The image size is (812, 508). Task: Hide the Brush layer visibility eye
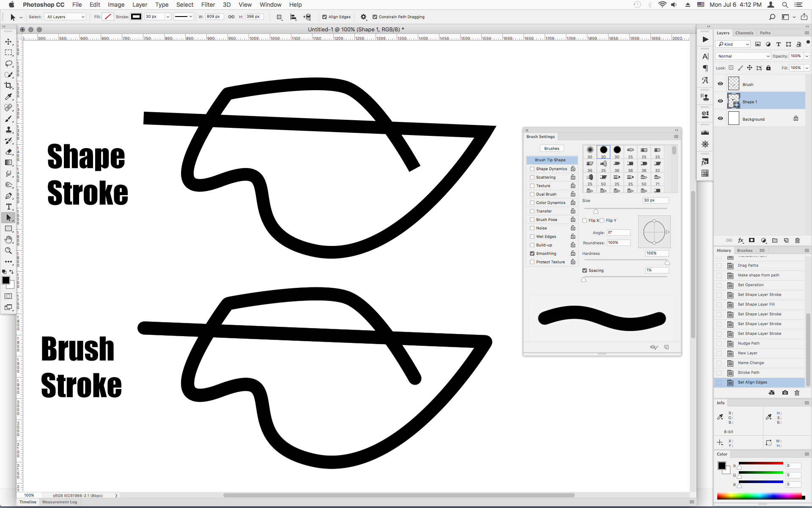tap(720, 83)
